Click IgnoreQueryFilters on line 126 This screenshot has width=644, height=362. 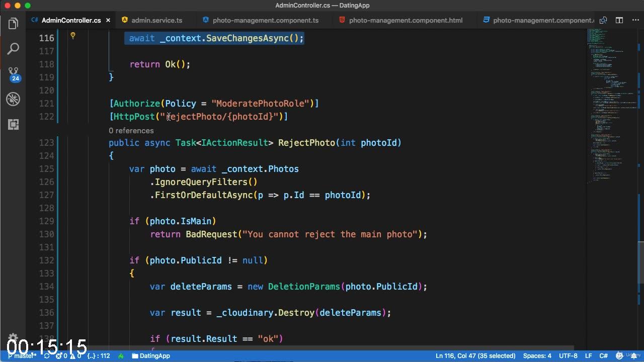tap(201, 182)
